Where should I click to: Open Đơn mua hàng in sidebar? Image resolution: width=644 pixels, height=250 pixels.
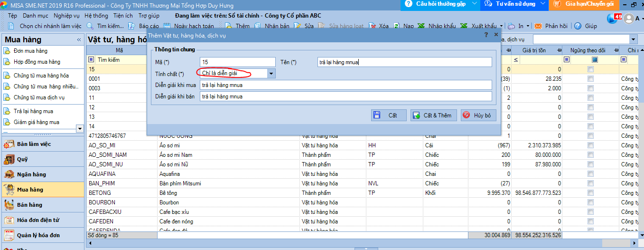30,51
